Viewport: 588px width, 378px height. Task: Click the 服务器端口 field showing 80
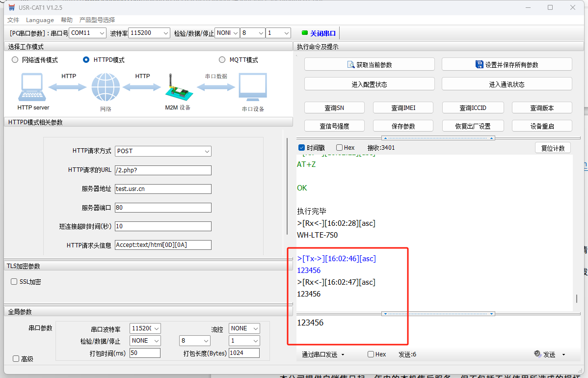(x=163, y=208)
